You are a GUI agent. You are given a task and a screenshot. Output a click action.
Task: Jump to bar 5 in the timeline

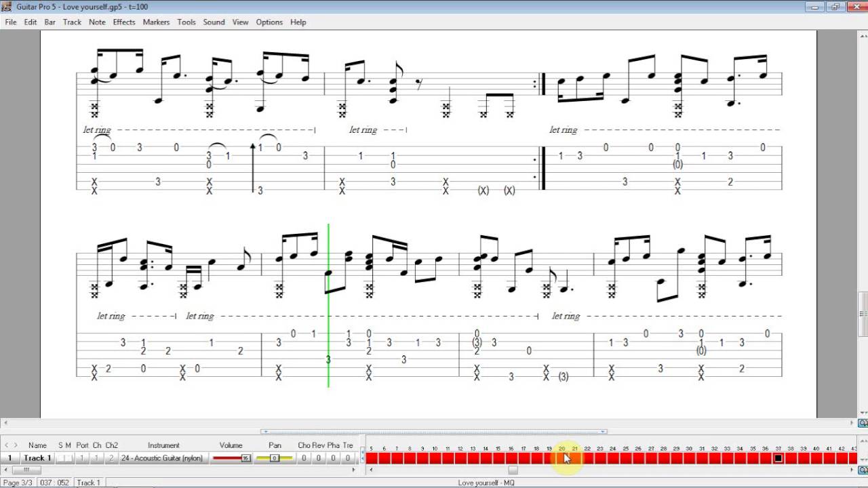click(x=372, y=458)
